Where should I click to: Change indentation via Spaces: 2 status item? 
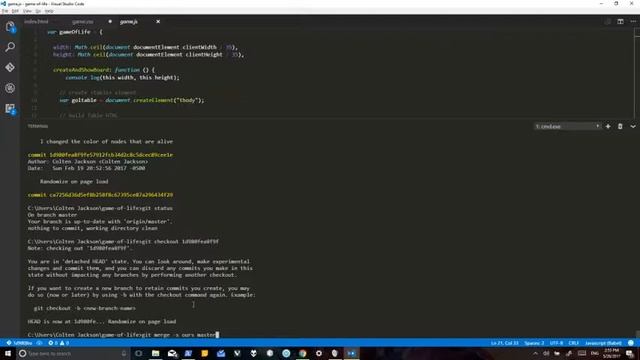(534, 343)
